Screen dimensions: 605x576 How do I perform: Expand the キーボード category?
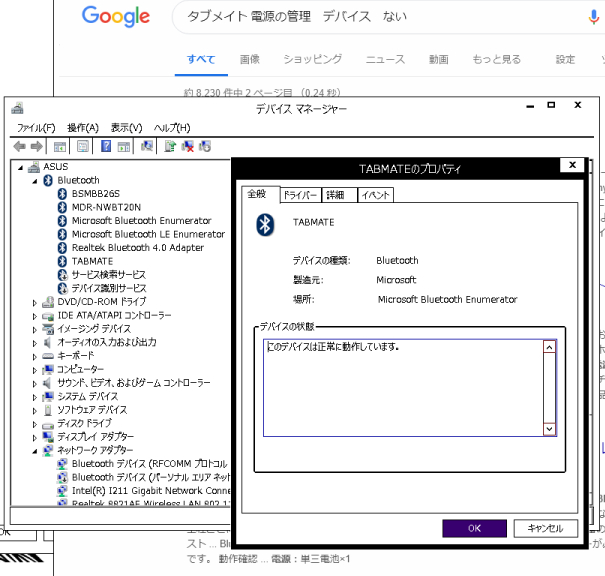point(35,356)
